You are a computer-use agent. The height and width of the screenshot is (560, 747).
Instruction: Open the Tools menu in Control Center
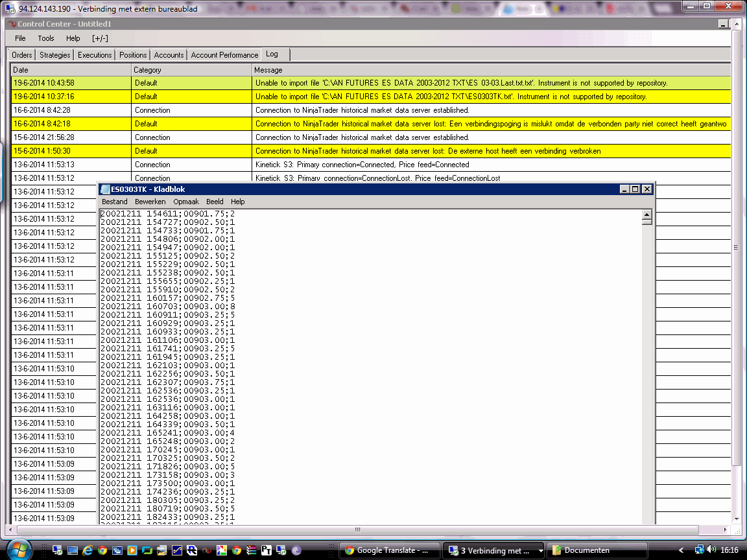[x=46, y=39]
